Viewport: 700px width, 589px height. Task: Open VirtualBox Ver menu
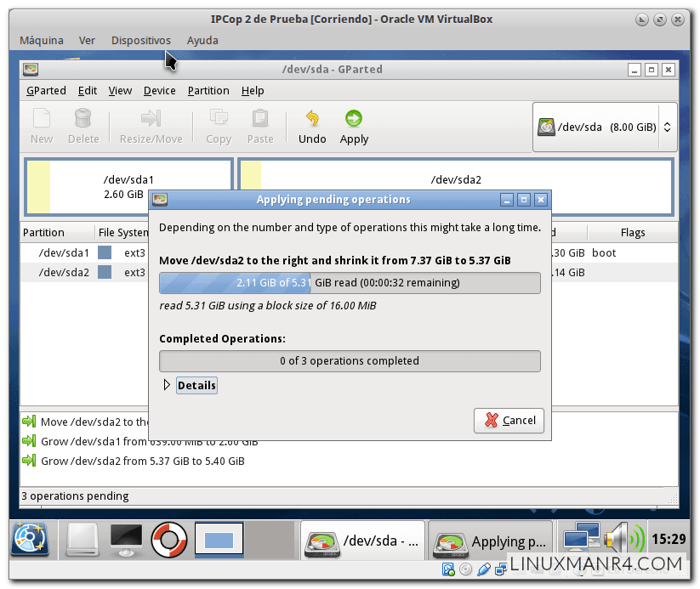87,41
